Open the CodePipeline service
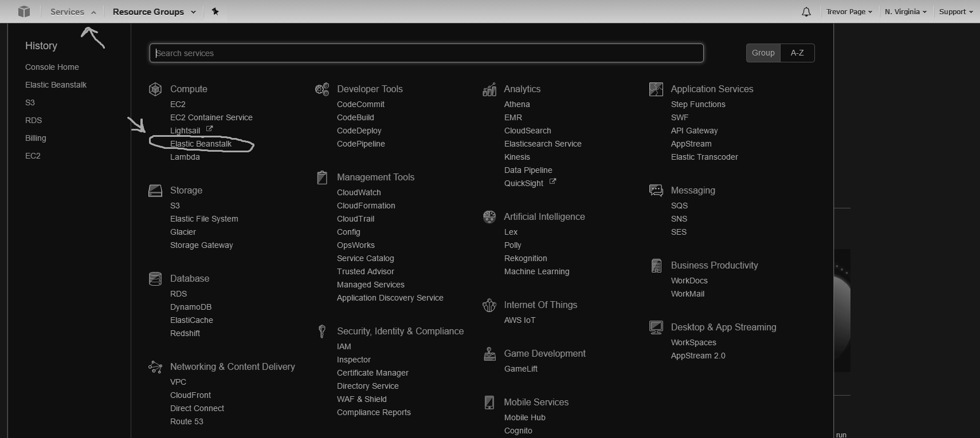Image resolution: width=980 pixels, height=438 pixels. pos(360,144)
